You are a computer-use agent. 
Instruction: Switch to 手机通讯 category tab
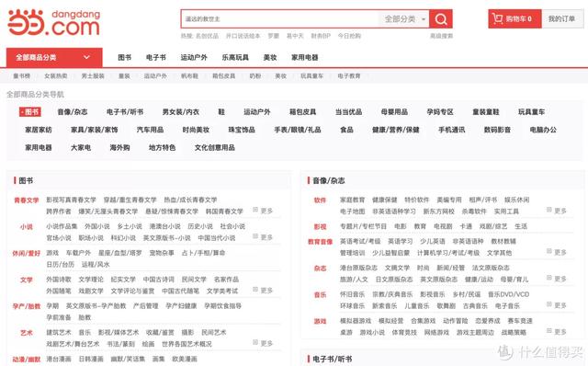click(x=451, y=130)
